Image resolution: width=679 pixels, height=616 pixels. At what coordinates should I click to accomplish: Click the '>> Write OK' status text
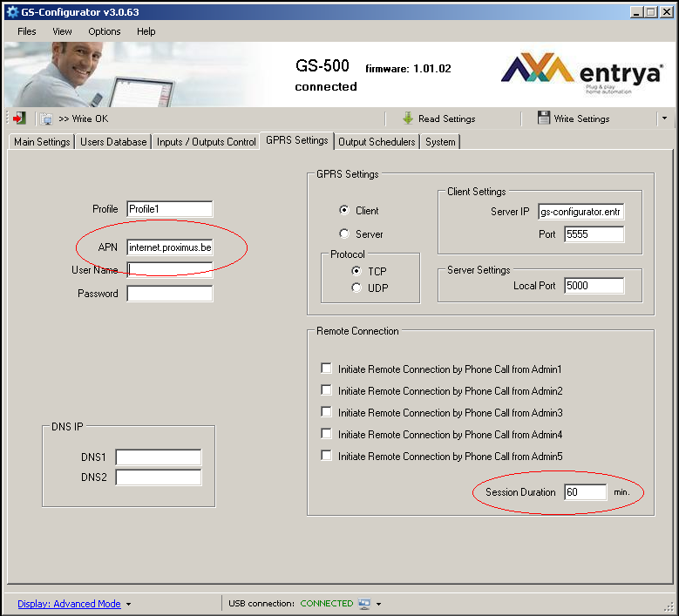coord(83,118)
